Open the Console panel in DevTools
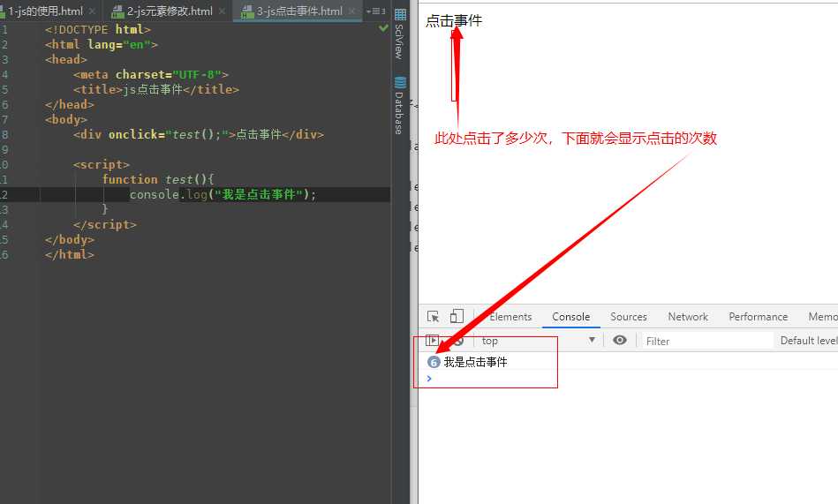Viewport: 838px width, 504px height. click(570, 317)
